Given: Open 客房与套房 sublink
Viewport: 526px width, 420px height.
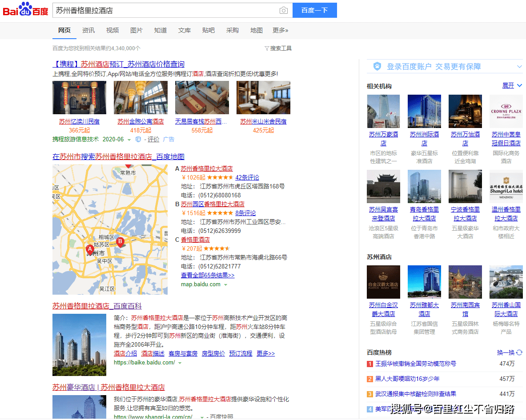Looking at the screenshot, I should (183, 354).
